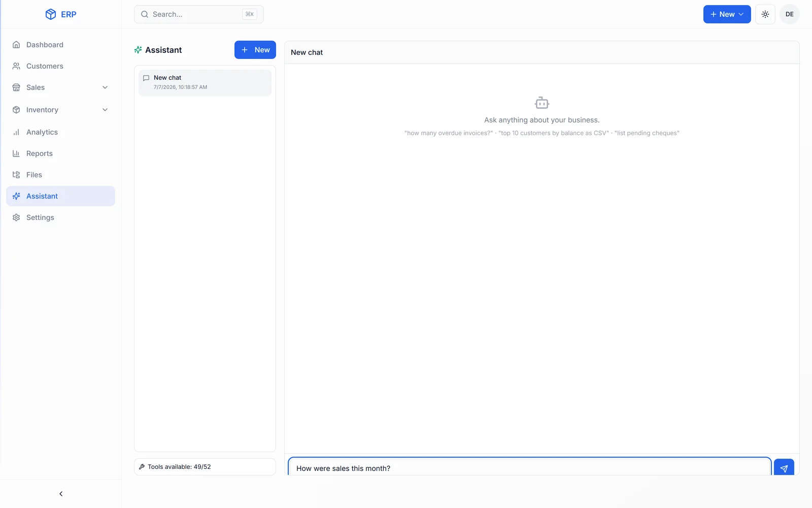Click the New chat title in header
This screenshot has height=508, width=812.
coord(307,52)
